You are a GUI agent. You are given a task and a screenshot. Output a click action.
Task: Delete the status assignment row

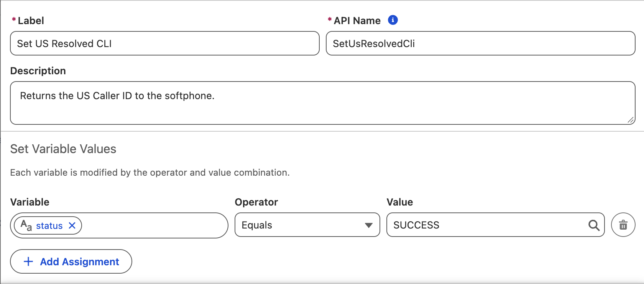[623, 225]
